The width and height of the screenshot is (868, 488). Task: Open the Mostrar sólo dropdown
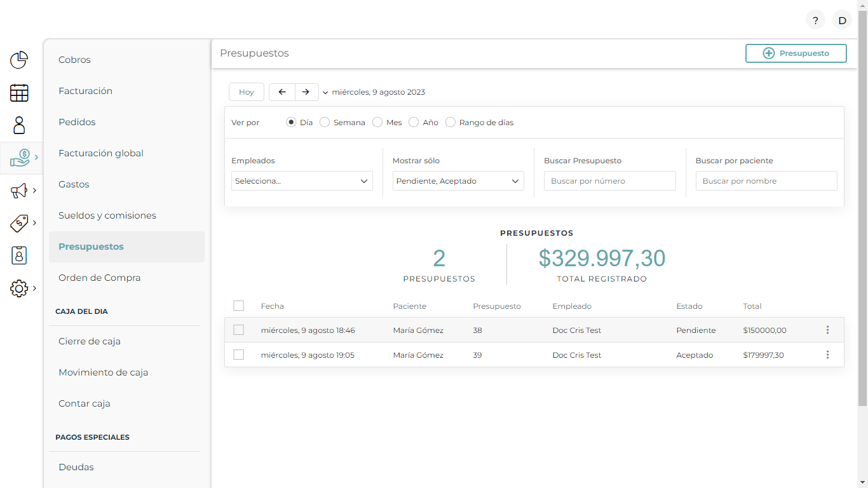tap(458, 181)
